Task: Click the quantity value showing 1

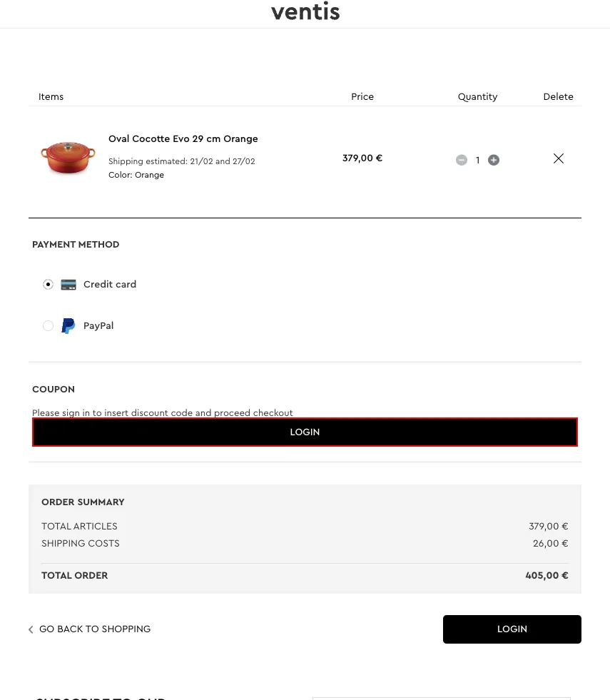Action: (477, 160)
